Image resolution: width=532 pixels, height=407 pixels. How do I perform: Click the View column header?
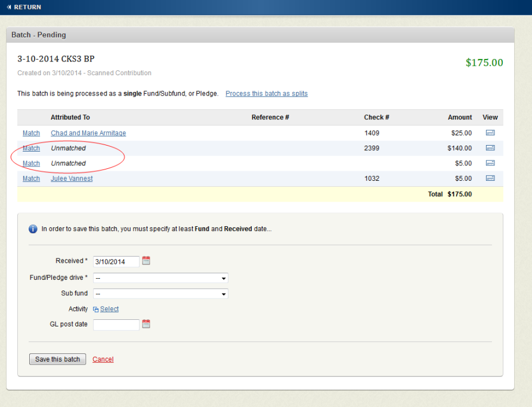point(490,117)
